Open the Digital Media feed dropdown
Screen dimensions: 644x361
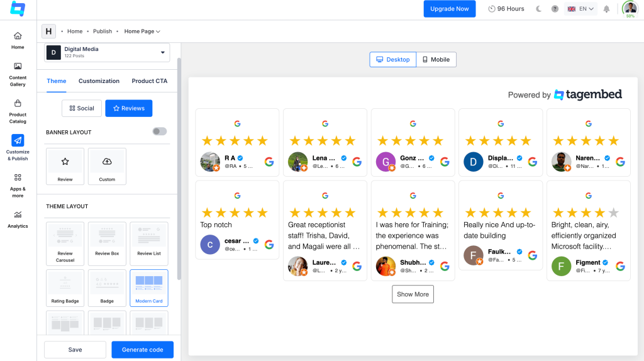coord(107,52)
